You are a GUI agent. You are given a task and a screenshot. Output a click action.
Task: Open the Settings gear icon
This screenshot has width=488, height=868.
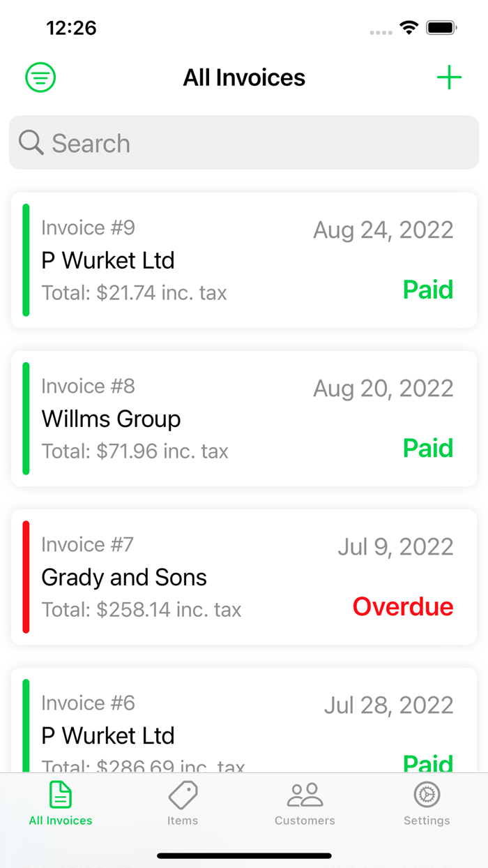tap(426, 793)
